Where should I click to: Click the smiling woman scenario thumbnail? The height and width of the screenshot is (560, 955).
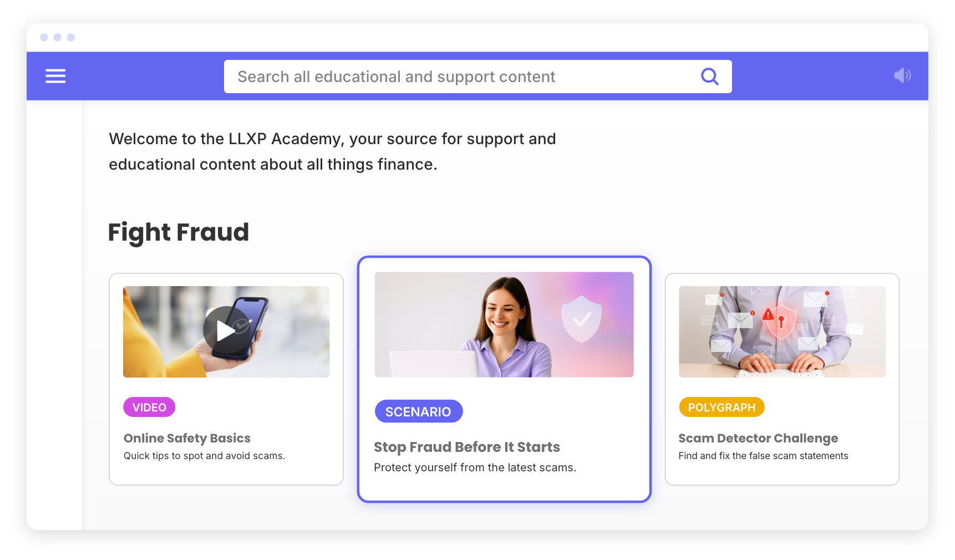(504, 324)
